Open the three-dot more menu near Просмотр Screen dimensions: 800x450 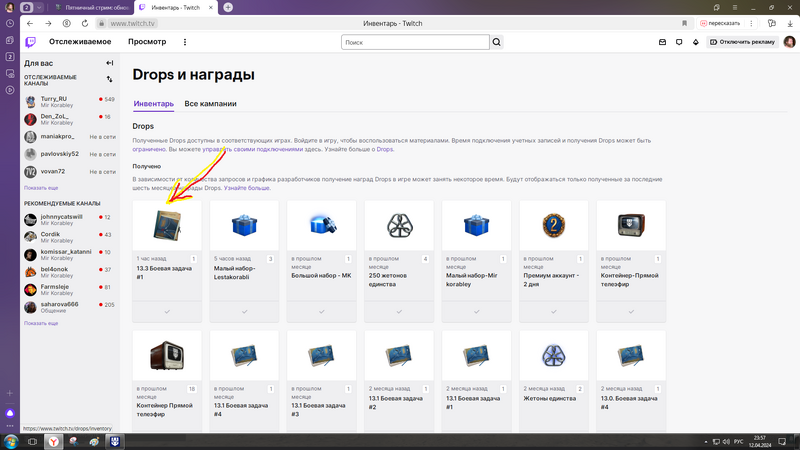click(x=185, y=42)
